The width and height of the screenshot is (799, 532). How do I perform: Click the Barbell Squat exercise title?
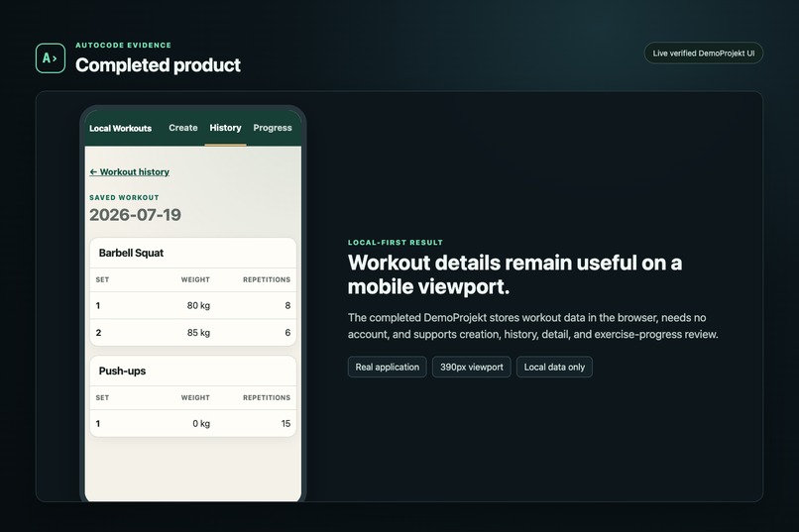pos(131,253)
